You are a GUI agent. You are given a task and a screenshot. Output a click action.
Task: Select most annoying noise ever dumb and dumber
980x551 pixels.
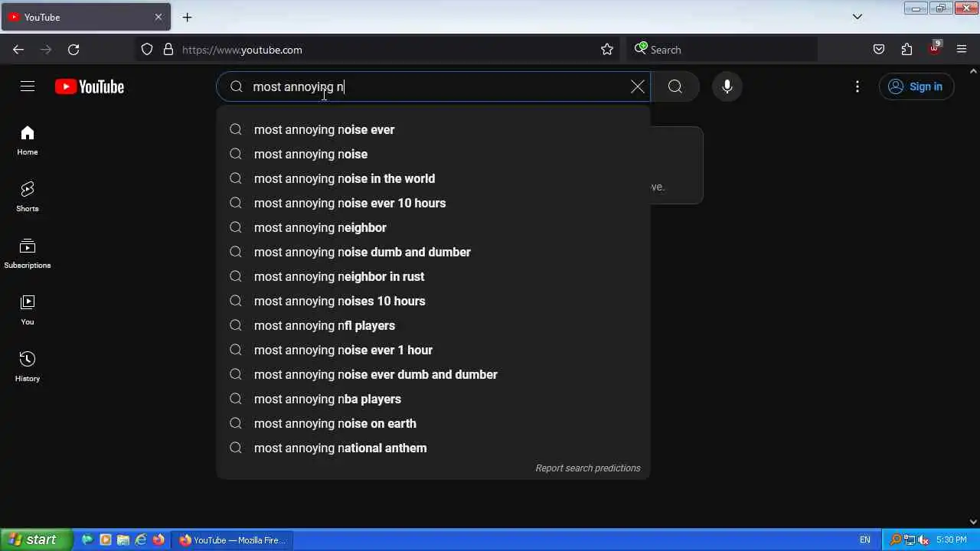[433, 374]
